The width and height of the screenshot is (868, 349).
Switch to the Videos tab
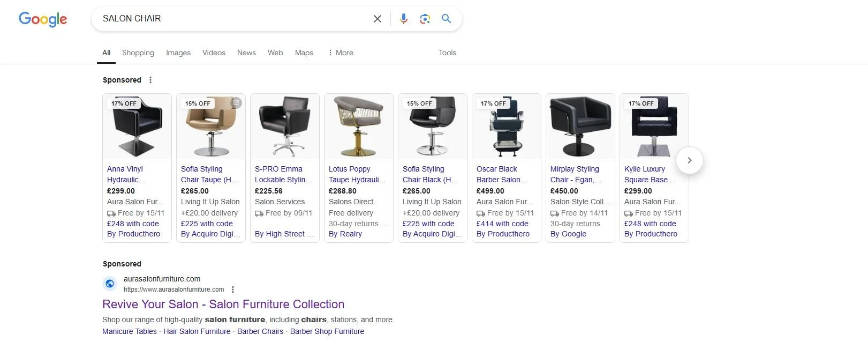pyautogui.click(x=214, y=53)
